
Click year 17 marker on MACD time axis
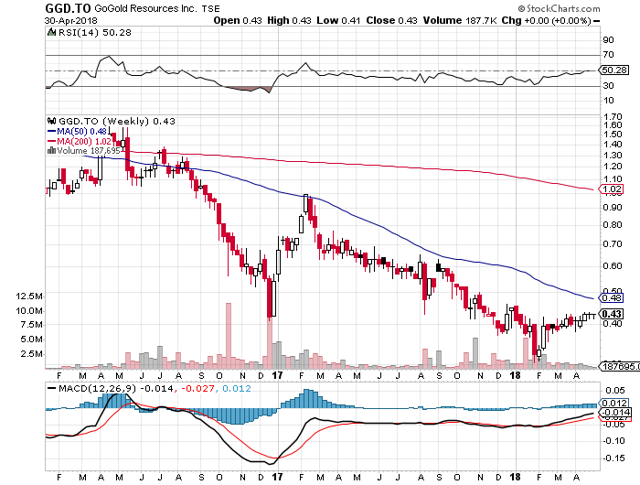(x=278, y=477)
